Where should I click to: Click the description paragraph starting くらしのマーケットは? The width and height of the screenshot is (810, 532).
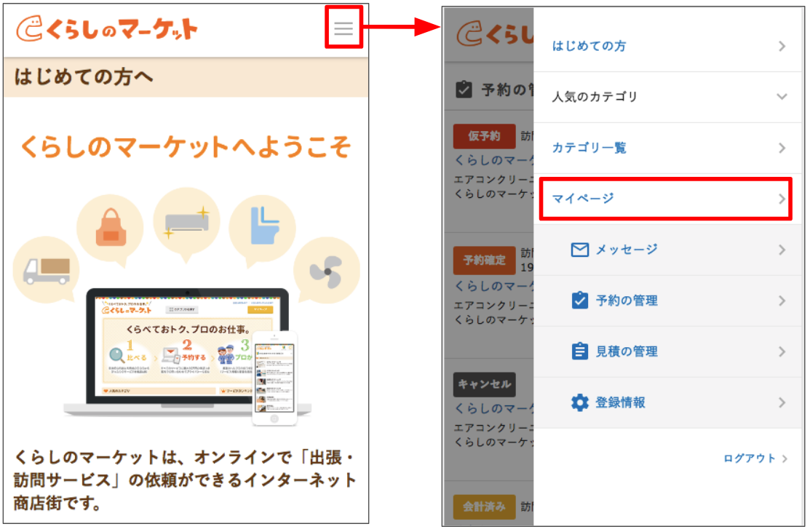tap(184, 480)
